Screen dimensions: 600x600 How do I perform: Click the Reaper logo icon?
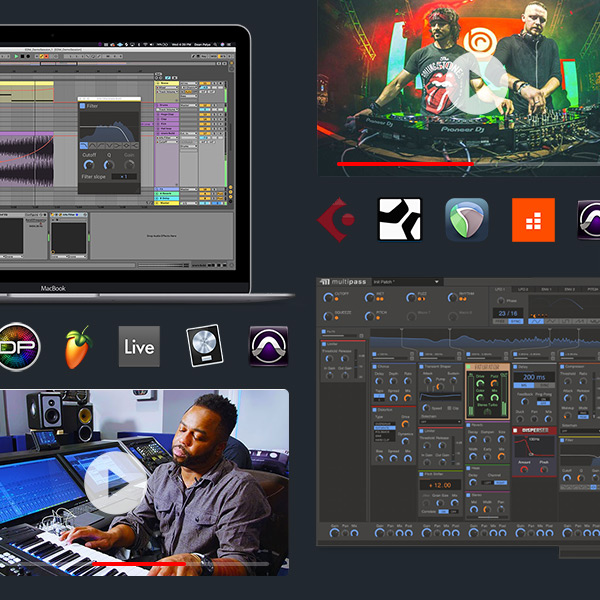[x=466, y=220]
